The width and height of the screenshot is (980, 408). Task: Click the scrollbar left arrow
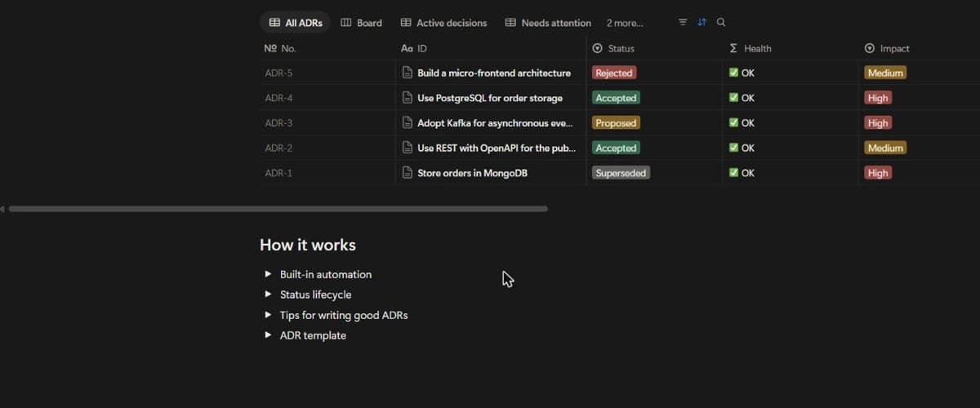(x=2, y=209)
